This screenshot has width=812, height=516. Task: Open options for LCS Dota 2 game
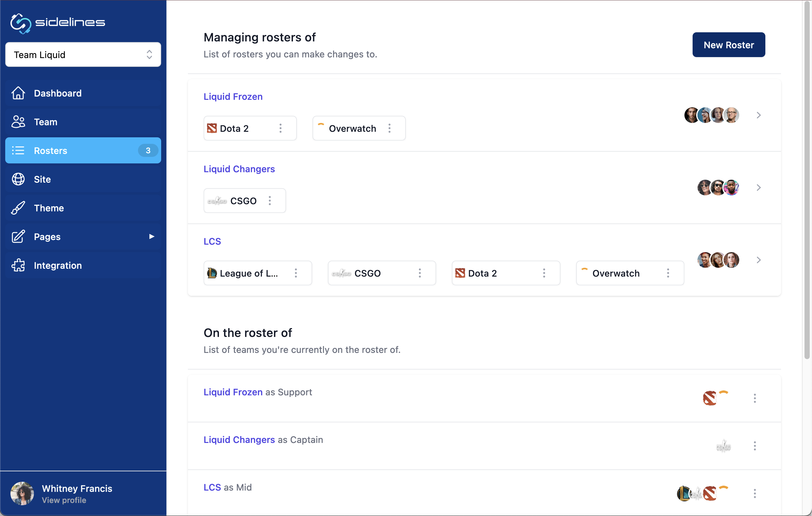click(544, 273)
